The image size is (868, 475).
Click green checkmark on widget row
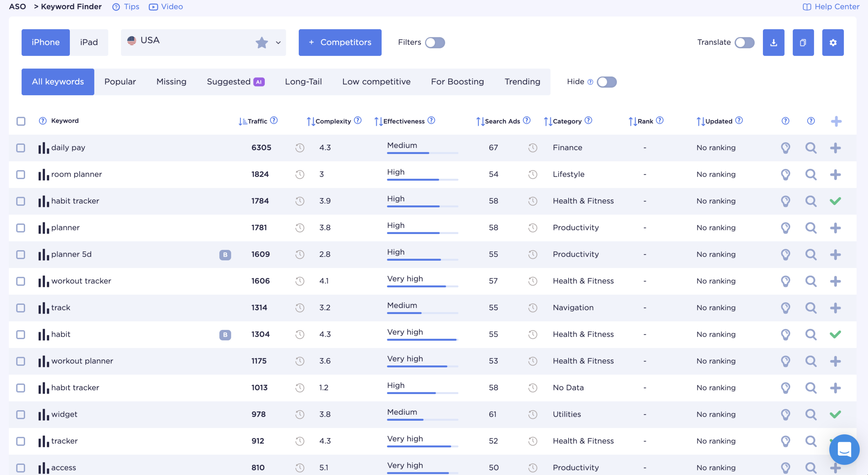(835, 414)
